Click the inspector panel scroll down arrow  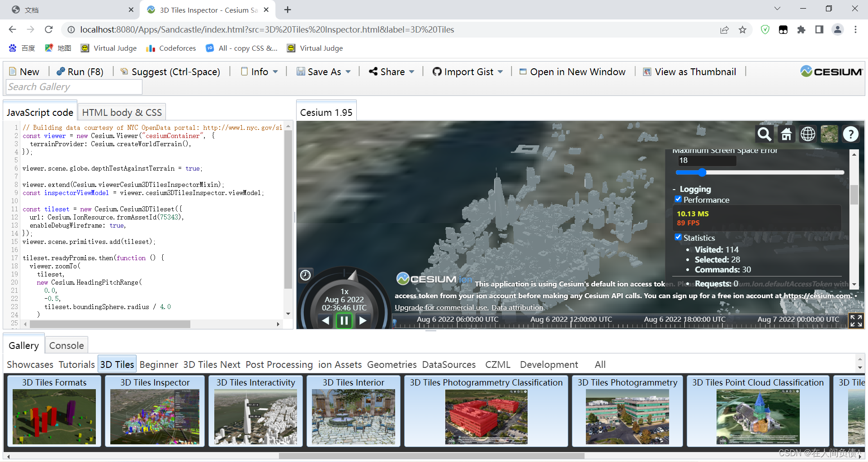click(x=854, y=284)
